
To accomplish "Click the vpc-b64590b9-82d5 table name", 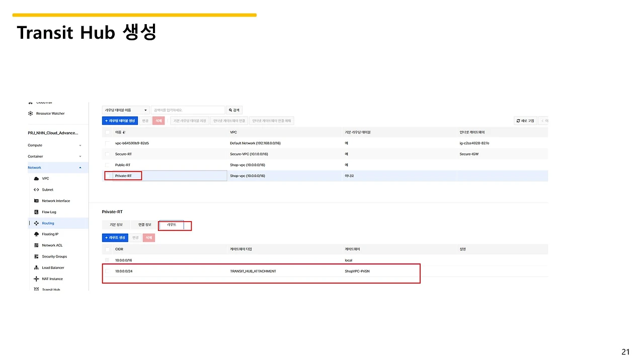I will [132, 143].
